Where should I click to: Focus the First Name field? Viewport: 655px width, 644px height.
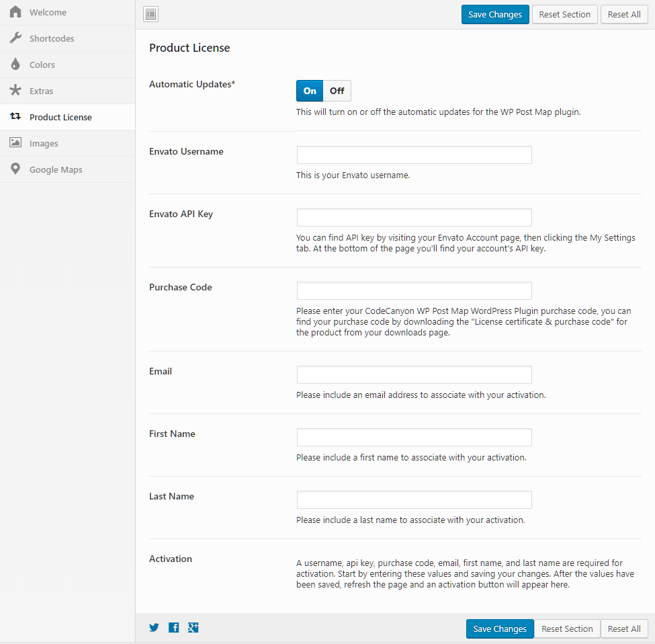[x=414, y=437]
